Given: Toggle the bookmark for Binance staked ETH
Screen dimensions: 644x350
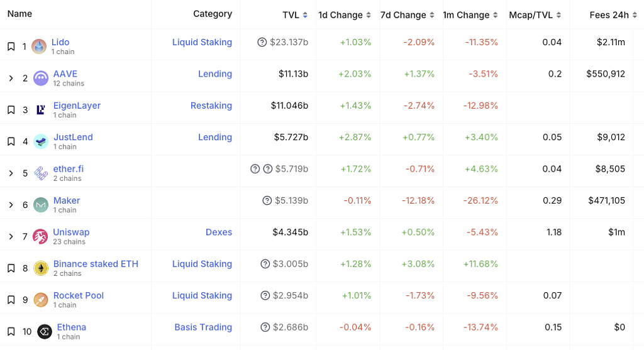Looking at the screenshot, I should (x=11, y=268).
